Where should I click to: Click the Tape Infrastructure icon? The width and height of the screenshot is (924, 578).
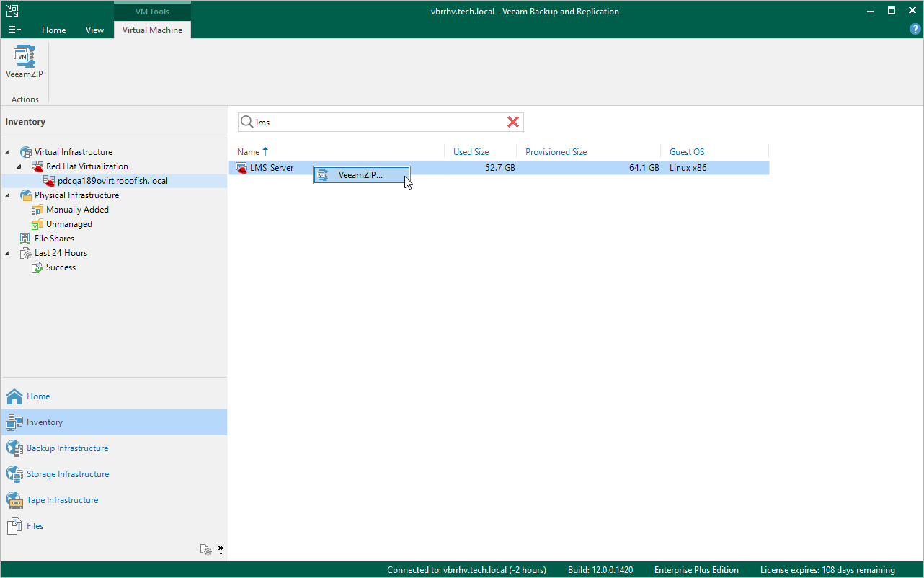(14, 500)
